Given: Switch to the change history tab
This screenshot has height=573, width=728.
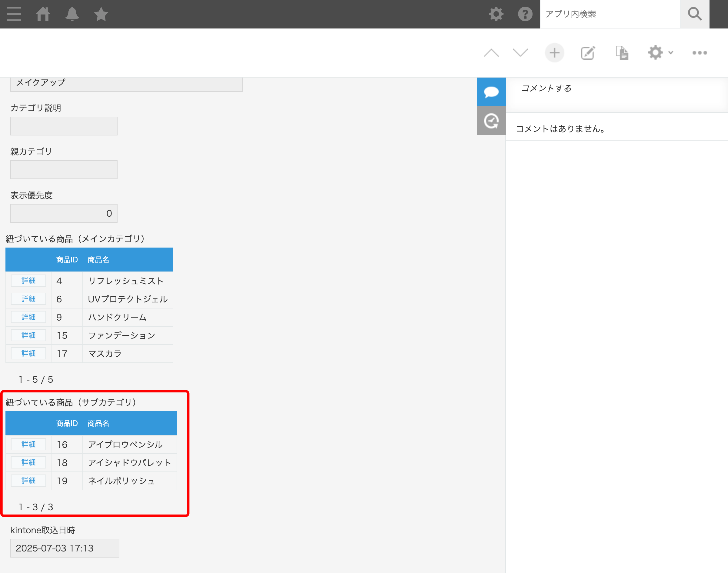Looking at the screenshot, I should click(x=491, y=121).
